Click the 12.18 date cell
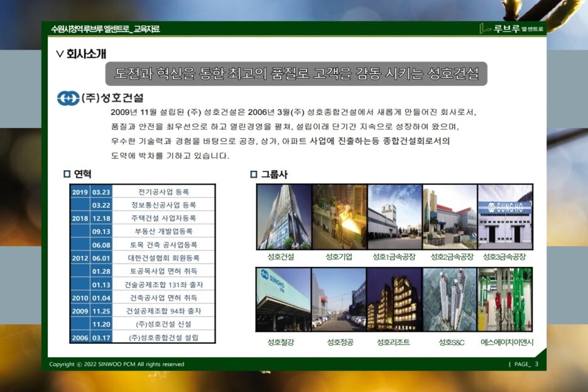The width and height of the screenshot is (588, 392). [101, 218]
